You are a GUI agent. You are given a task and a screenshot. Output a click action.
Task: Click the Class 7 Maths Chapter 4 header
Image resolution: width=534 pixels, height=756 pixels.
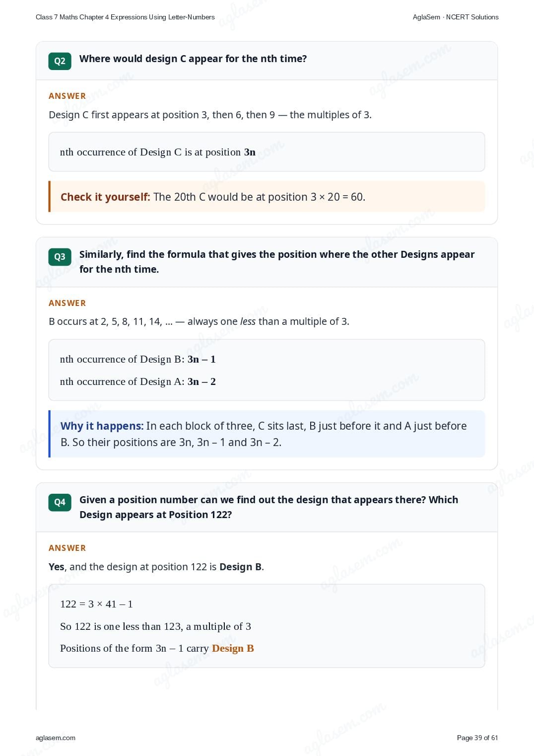click(x=125, y=17)
